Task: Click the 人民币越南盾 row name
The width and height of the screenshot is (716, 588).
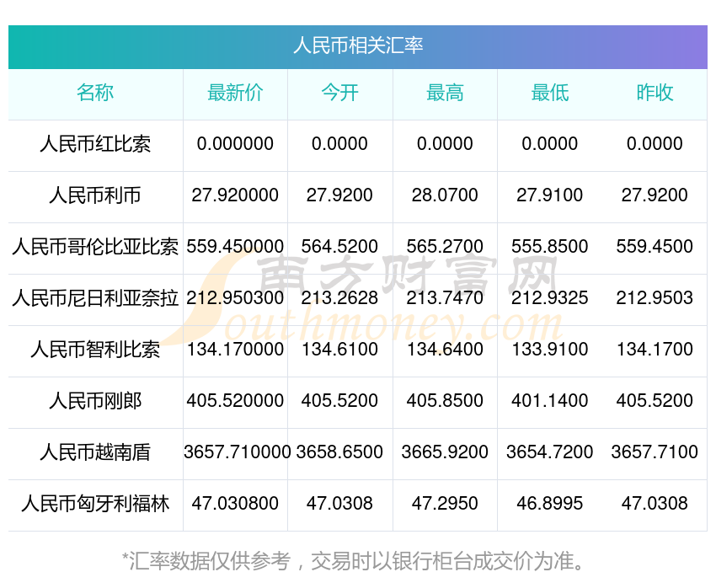Action: click(95, 452)
